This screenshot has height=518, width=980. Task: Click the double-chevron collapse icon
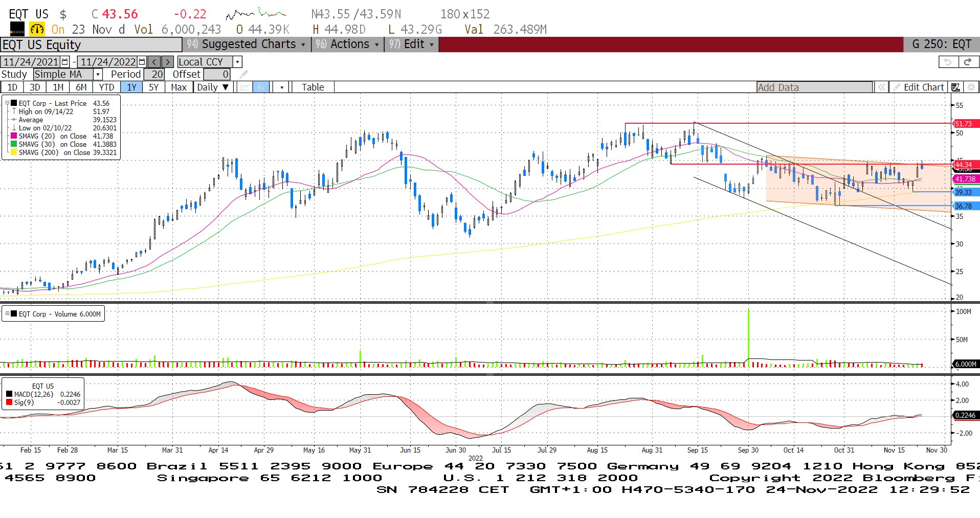pos(882,87)
